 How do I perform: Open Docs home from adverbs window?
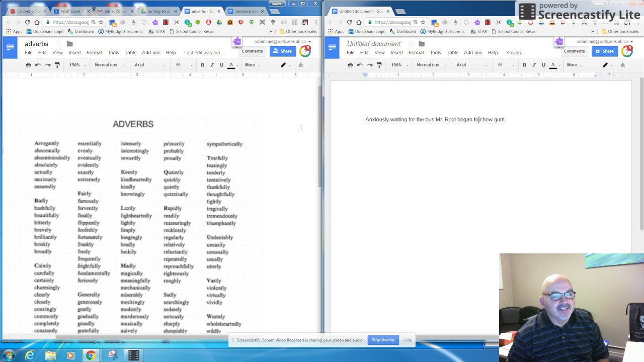point(10,48)
